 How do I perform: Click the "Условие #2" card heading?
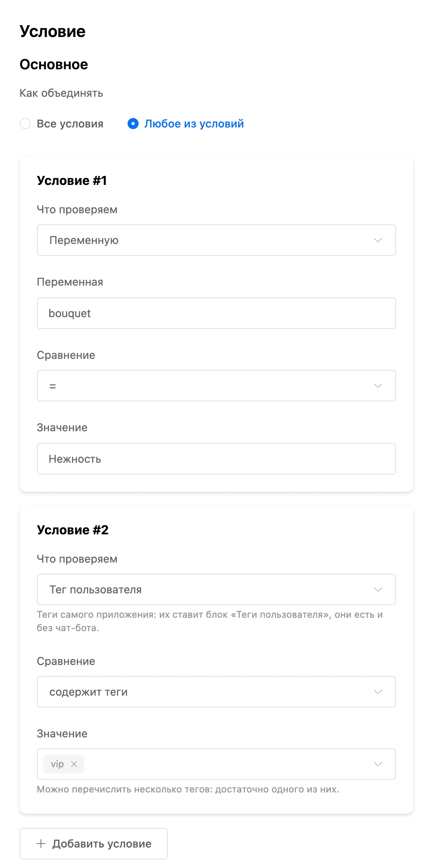pyautogui.click(x=73, y=530)
